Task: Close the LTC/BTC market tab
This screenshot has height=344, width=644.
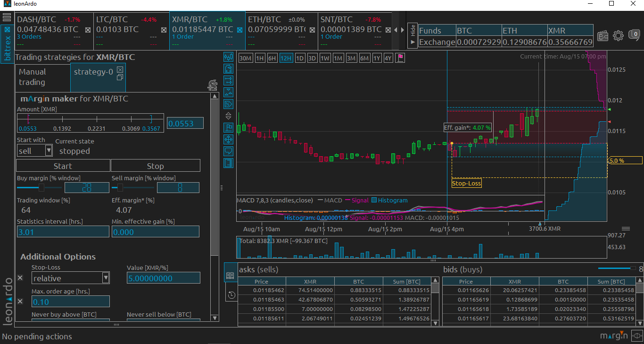Action: click(x=164, y=30)
